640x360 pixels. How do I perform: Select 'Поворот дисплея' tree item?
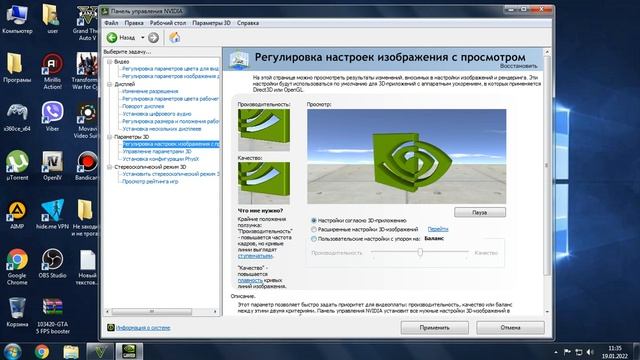click(x=143, y=106)
